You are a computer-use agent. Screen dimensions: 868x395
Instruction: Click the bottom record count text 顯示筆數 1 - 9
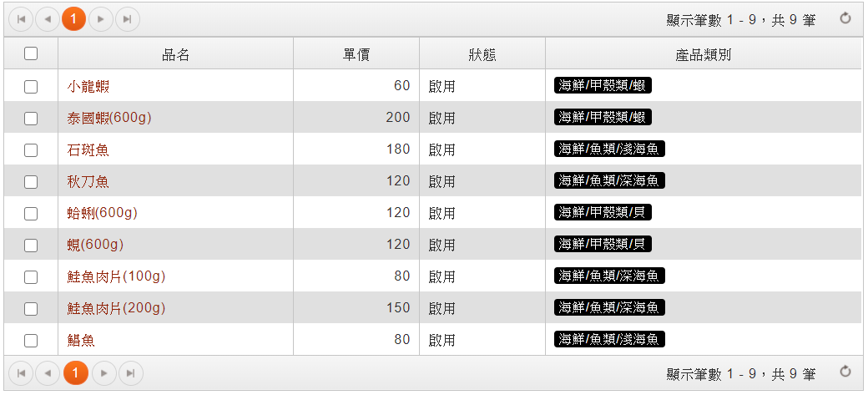click(x=711, y=375)
